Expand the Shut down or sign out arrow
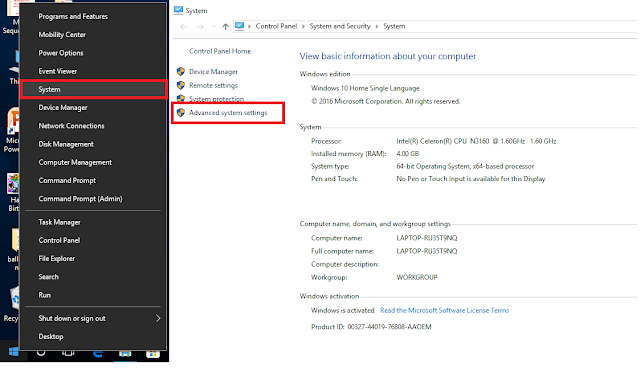Image resolution: width=640 pixels, height=368 pixels. coord(158,318)
